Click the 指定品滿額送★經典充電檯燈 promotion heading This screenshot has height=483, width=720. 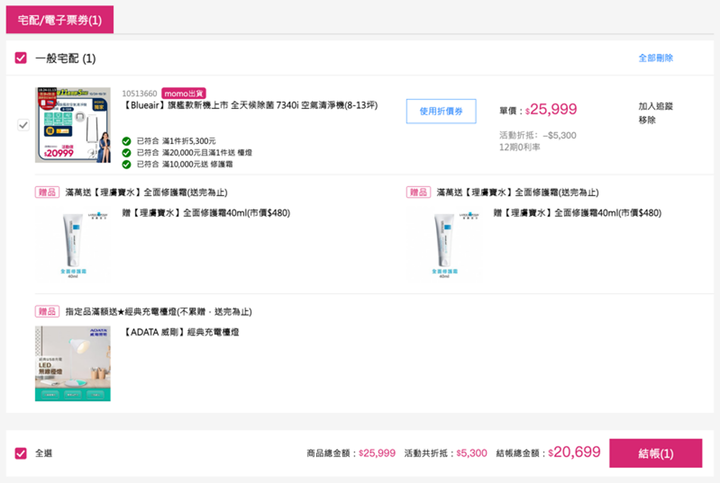158,311
